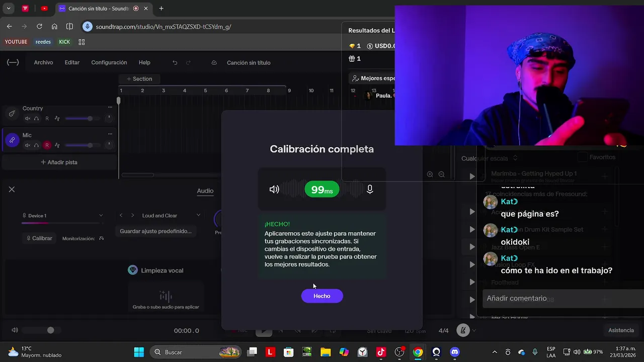Image resolution: width=644 pixels, height=362 pixels.
Task: Open the Configuración menu
Action: click(x=109, y=62)
